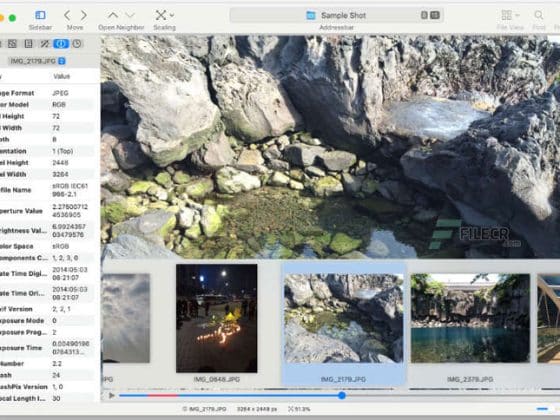Screen dimensions: 560x420
Task: Switch to the sidebar history clock tab
Action: pyautogui.click(x=77, y=44)
